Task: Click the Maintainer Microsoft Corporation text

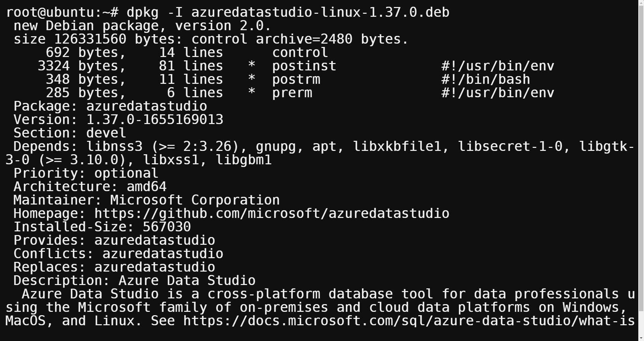Action: 195,200
